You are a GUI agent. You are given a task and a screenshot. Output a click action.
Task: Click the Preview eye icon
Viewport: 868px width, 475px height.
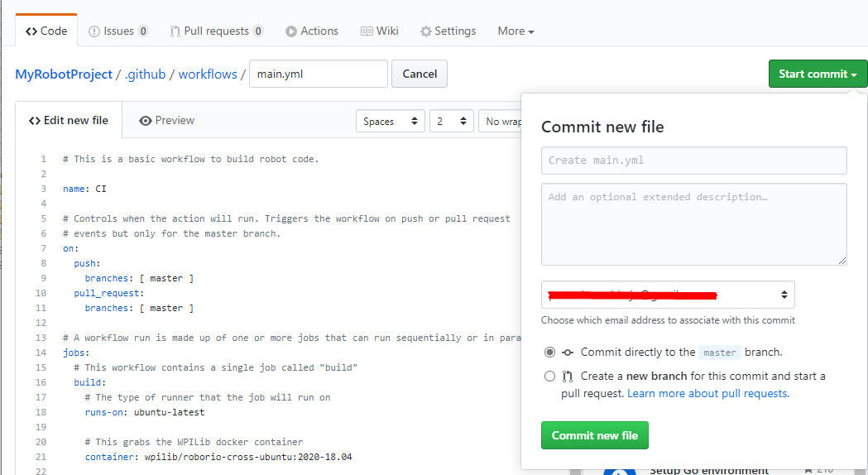click(146, 121)
